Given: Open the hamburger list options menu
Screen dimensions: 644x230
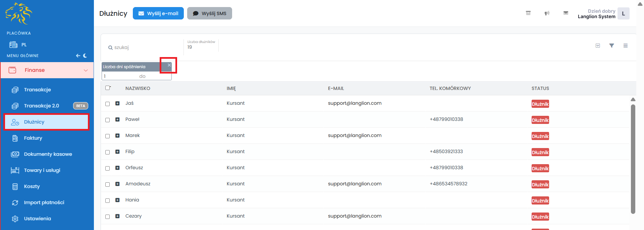Looking at the screenshot, I should click(625, 46).
